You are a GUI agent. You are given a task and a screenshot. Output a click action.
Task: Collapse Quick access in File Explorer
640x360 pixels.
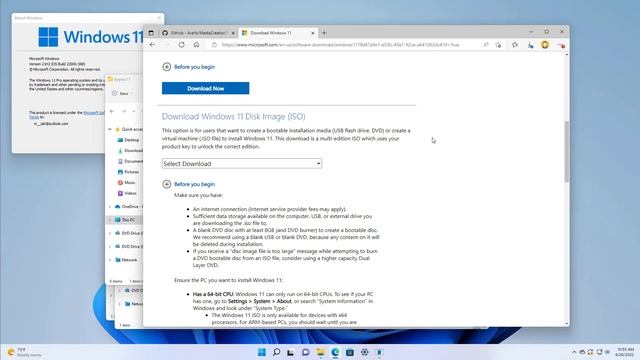pyautogui.click(x=110, y=129)
